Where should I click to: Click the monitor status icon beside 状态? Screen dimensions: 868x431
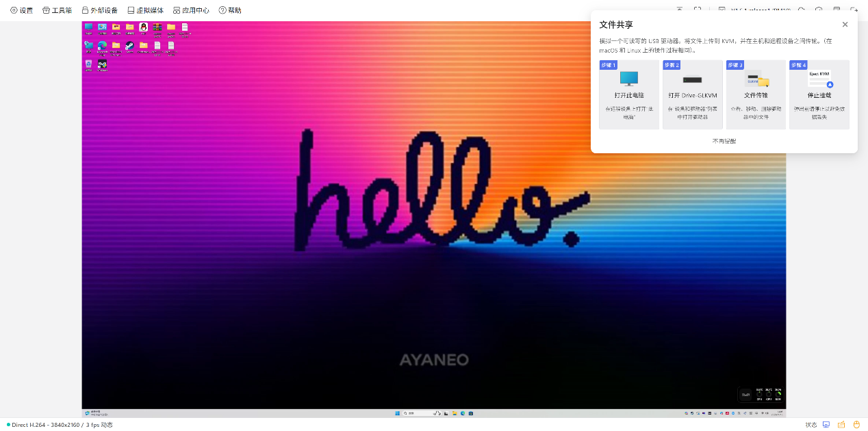(826, 425)
